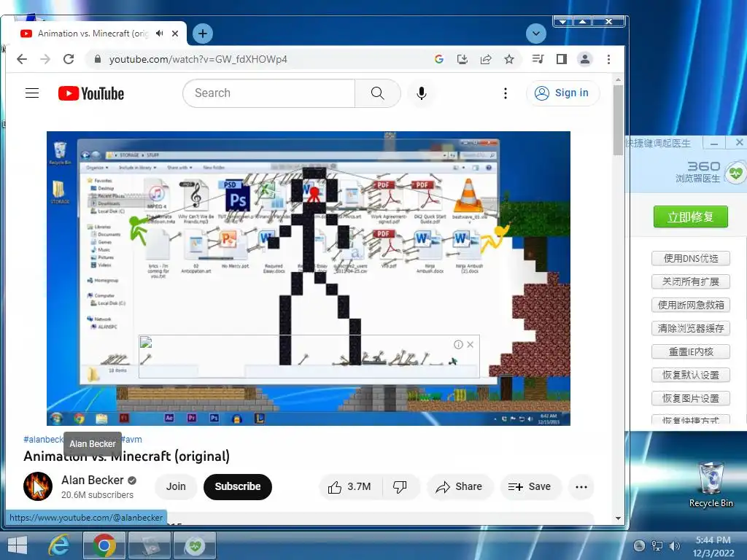This screenshot has height=560, width=747.
Task: Click the Google icon in address bar
Action: [x=438, y=59]
